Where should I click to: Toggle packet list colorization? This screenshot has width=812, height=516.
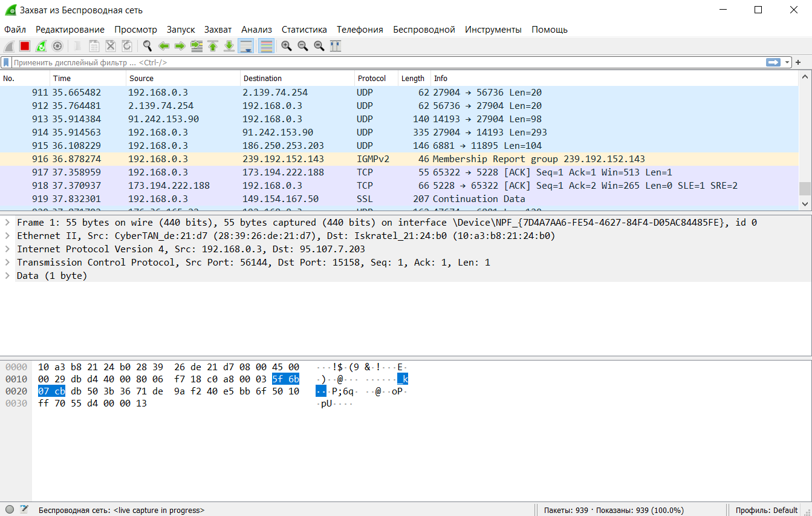(266, 46)
